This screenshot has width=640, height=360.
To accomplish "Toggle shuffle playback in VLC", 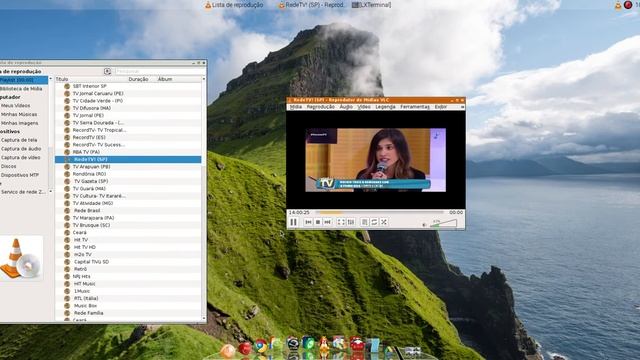I will [384, 222].
